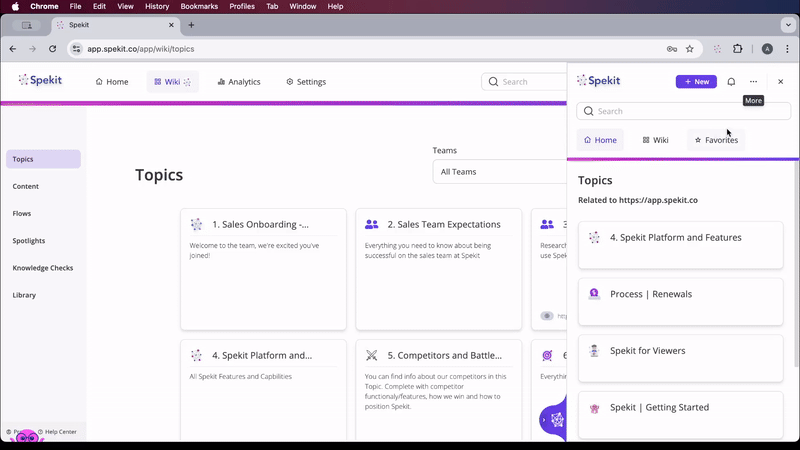Screen dimensions: 800x450
Task: Open Spotlights in the left sidebar
Action: click(x=29, y=240)
